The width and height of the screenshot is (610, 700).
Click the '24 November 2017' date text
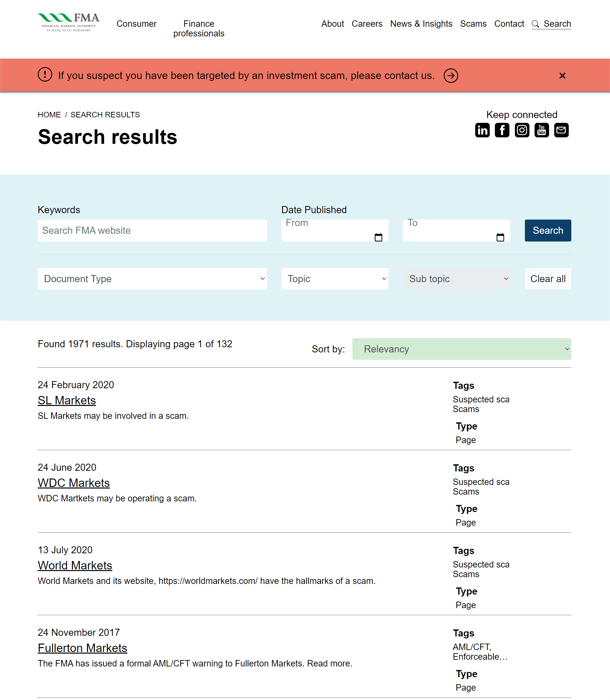[x=79, y=632]
